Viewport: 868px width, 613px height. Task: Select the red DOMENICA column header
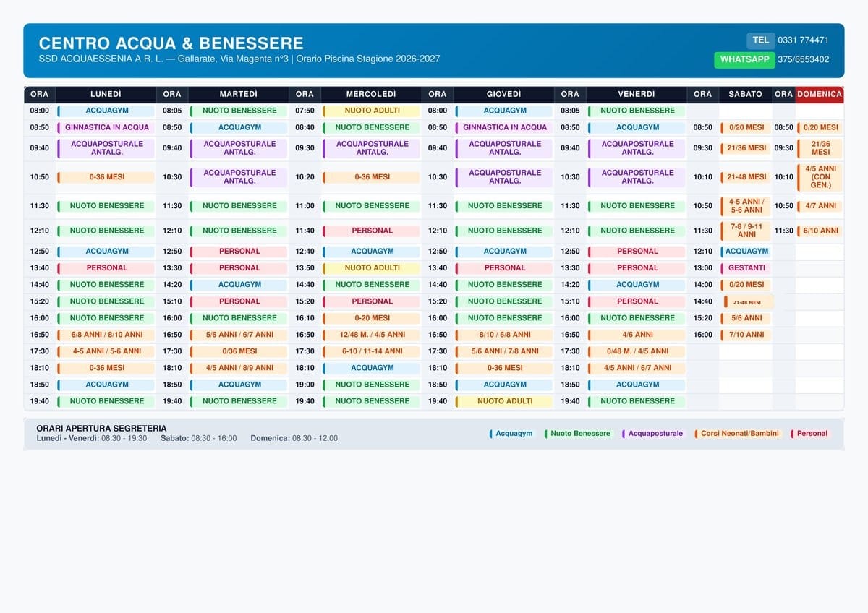pyautogui.click(x=820, y=95)
